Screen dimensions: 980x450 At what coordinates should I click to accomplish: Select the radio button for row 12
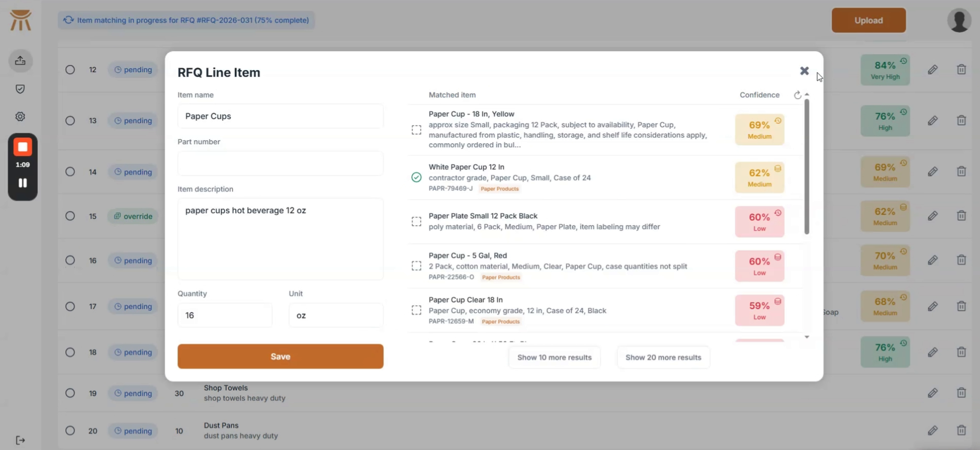coord(70,70)
